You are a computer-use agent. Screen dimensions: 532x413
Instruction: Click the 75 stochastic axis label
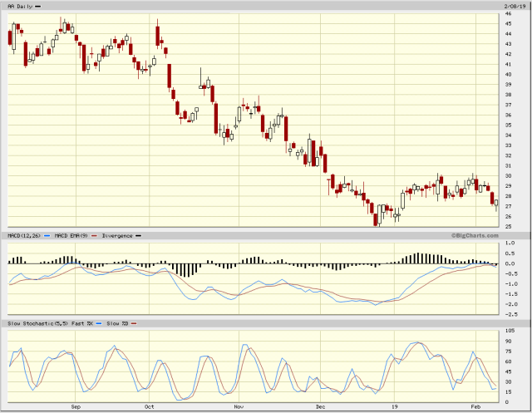[508, 352]
